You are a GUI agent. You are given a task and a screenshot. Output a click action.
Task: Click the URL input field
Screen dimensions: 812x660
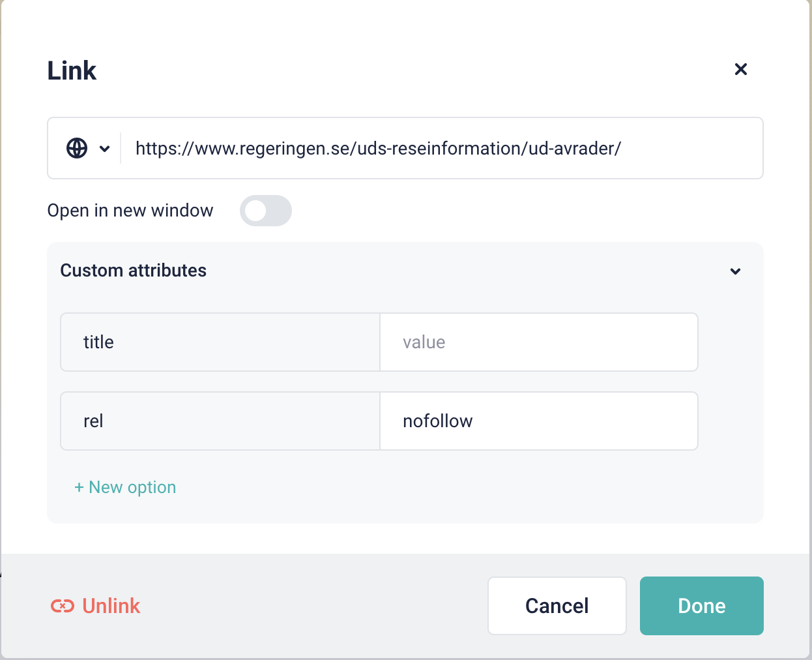437,149
